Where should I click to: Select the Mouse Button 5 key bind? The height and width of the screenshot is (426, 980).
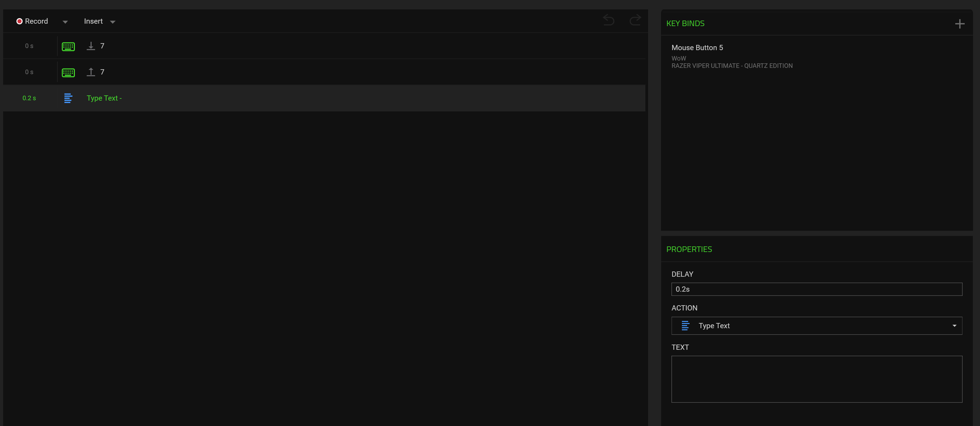(x=697, y=48)
